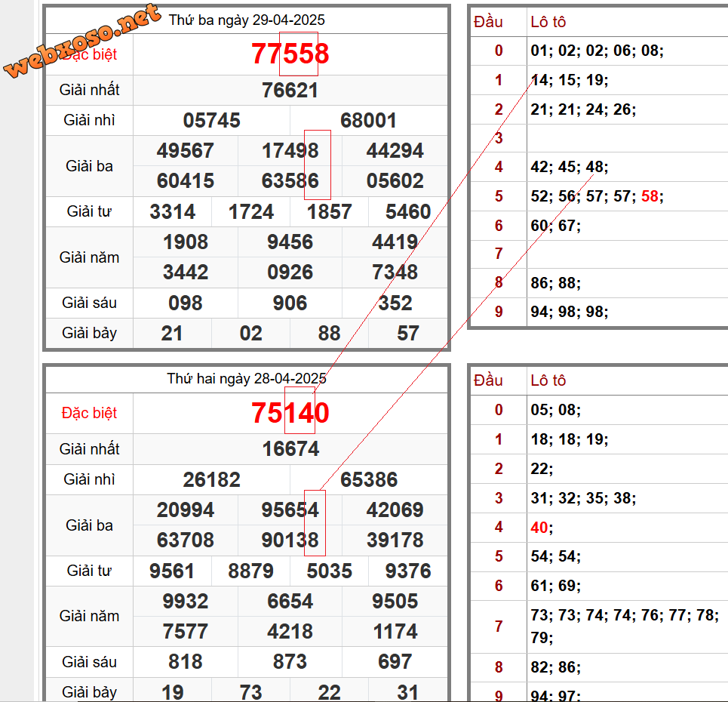Select the fifth prize number 0926
This screenshot has width=728, height=702.
click(290, 272)
